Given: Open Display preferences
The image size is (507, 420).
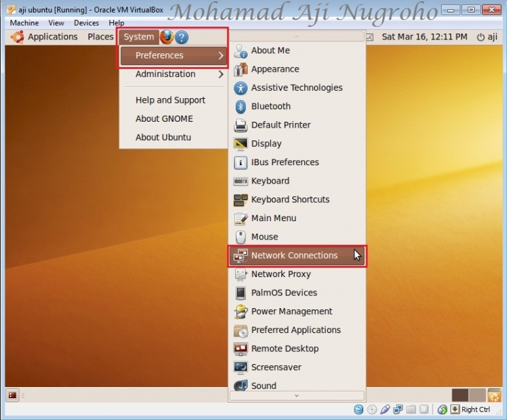Looking at the screenshot, I should [x=297, y=144].
